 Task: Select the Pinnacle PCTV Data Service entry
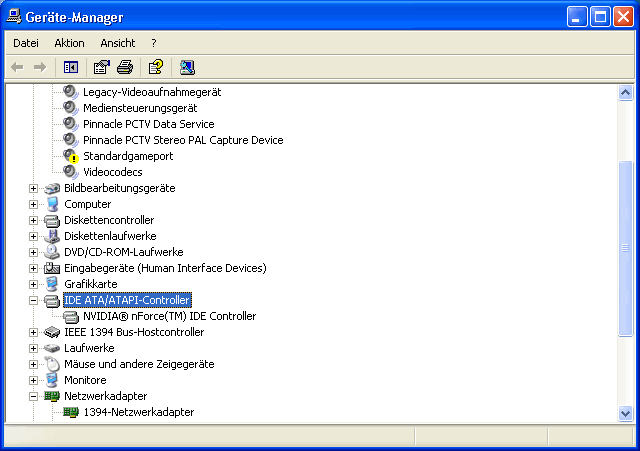(x=149, y=124)
